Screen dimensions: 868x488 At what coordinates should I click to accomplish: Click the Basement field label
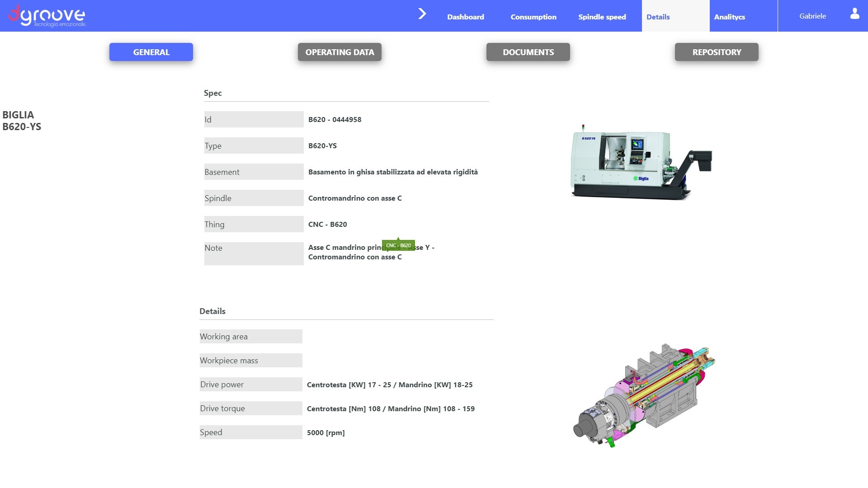click(254, 172)
